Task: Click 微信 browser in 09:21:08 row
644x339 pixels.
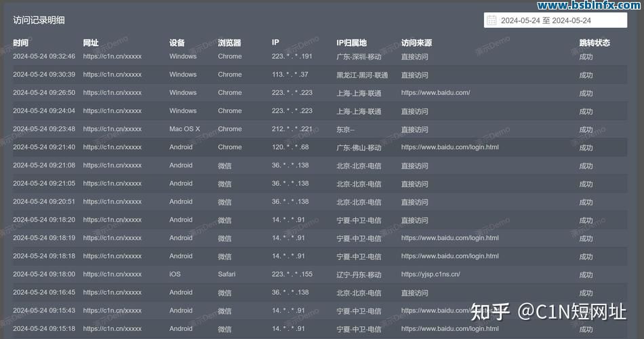Action: point(224,165)
